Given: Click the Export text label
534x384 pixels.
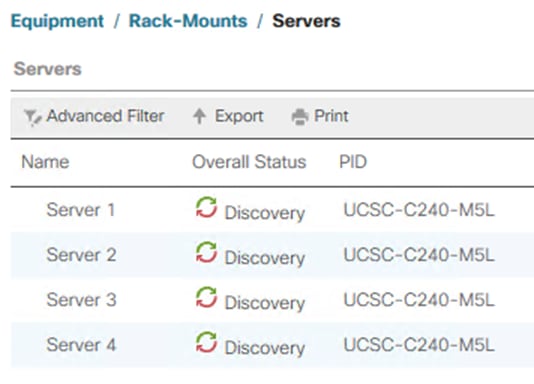Looking at the screenshot, I should 239,116.
